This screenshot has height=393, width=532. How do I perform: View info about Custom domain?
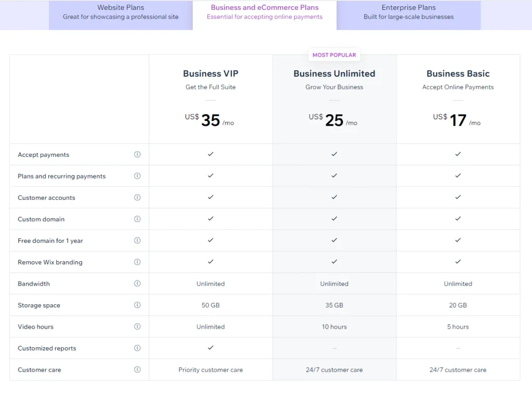pos(137,219)
